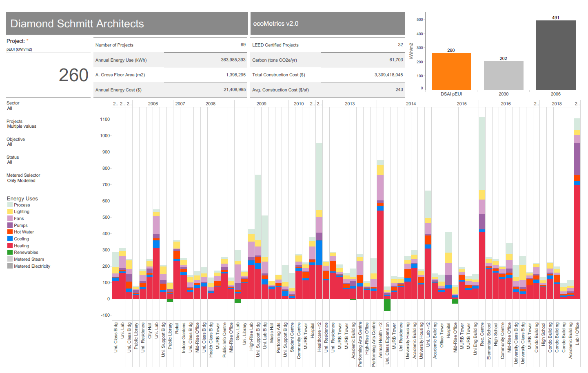Click the Process legend color swatch
The width and height of the screenshot is (588, 373).
tap(10, 205)
